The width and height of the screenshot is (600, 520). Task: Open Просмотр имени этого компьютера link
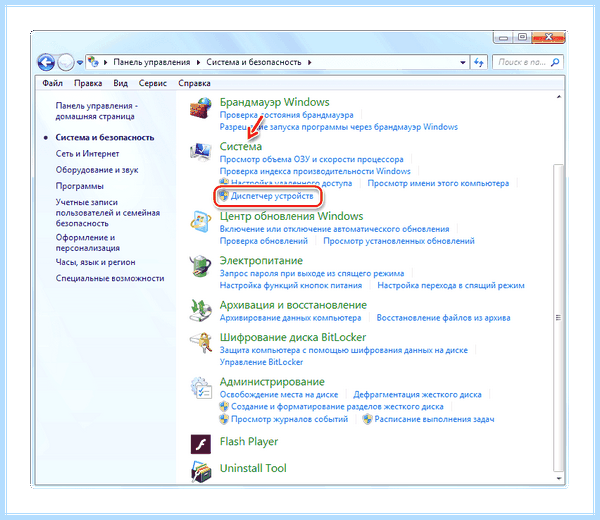(x=438, y=183)
